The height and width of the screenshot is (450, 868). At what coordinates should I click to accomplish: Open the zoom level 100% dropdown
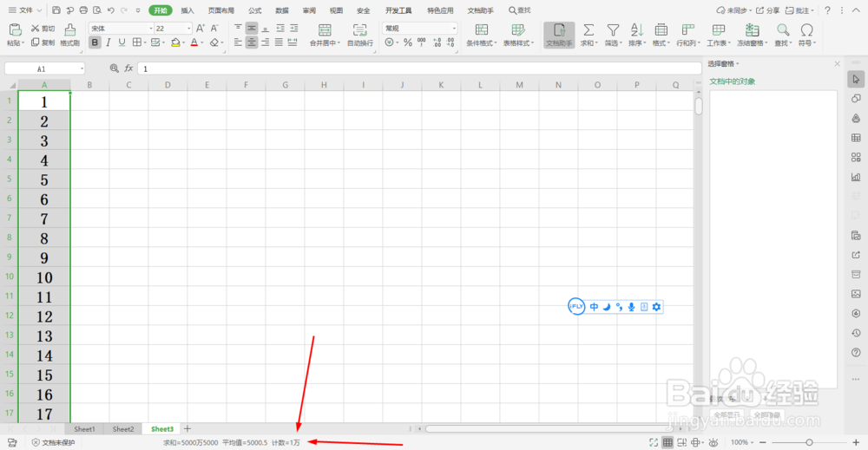[x=742, y=442]
